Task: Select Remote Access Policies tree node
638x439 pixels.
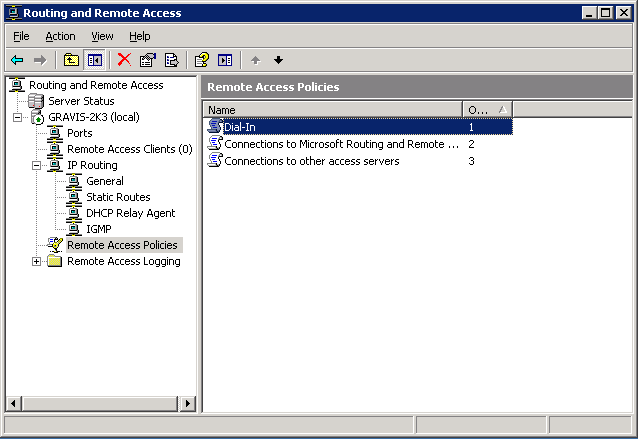Action: click(122, 245)
